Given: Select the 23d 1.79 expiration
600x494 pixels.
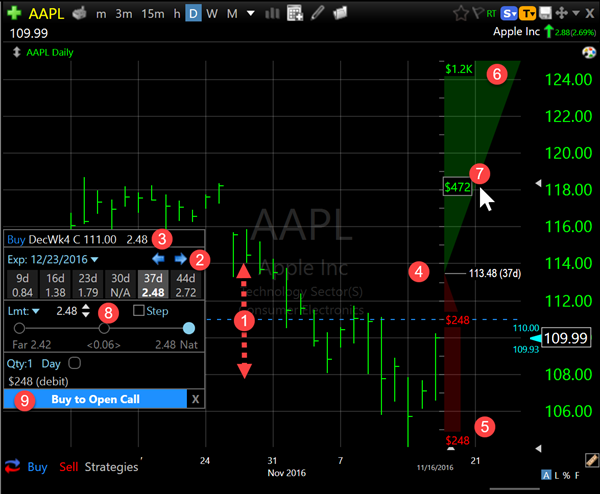Looking at the screenshot, I should (x=88, y=285).
